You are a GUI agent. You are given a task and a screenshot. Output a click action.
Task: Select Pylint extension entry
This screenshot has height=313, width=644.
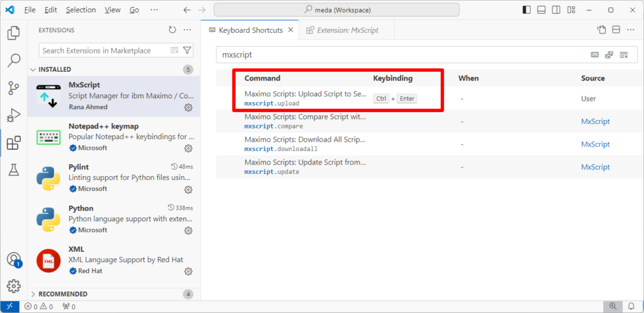114,178
